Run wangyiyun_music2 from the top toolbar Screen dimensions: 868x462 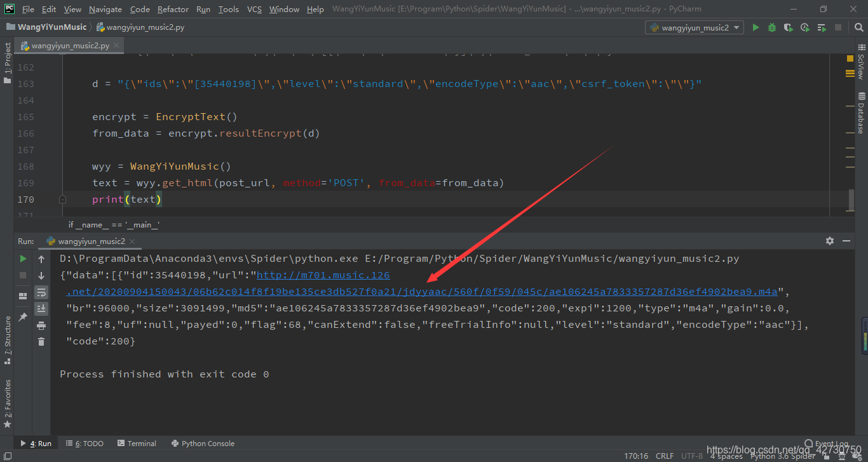[756, 27]
